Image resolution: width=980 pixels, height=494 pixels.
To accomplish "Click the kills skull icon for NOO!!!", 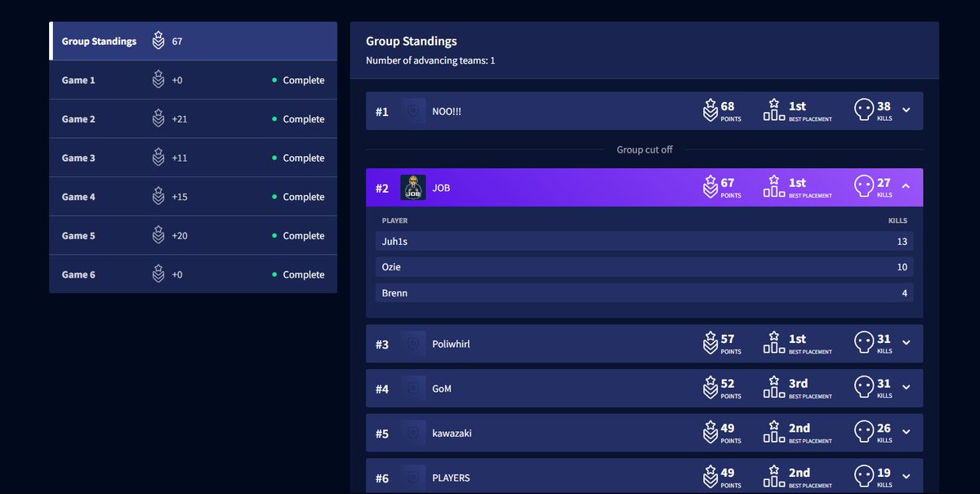I will pos(863,110).
